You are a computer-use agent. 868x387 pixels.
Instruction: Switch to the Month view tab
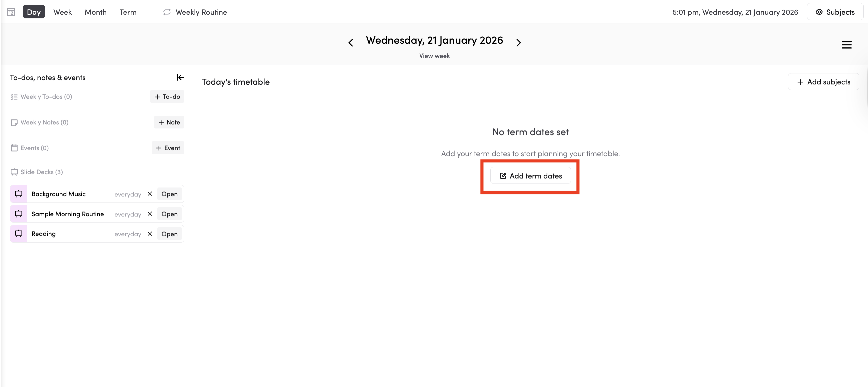(x=95, y=12)
